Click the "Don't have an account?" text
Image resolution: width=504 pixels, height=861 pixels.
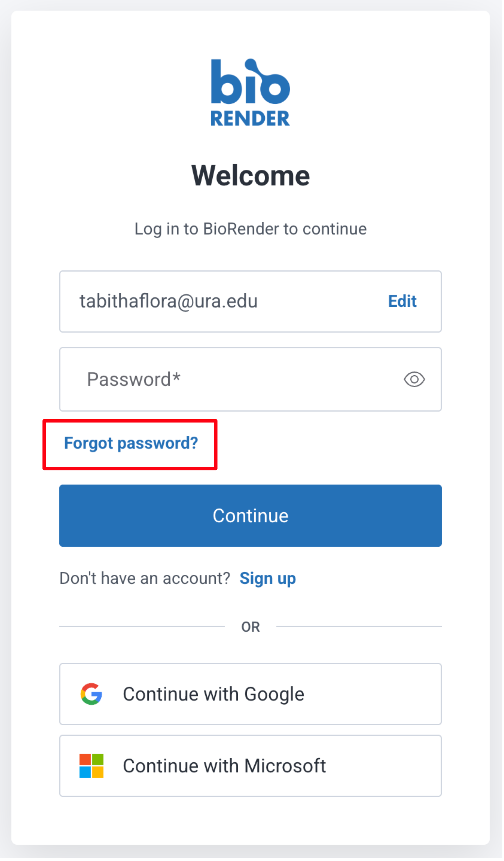[x=145, y=578]
